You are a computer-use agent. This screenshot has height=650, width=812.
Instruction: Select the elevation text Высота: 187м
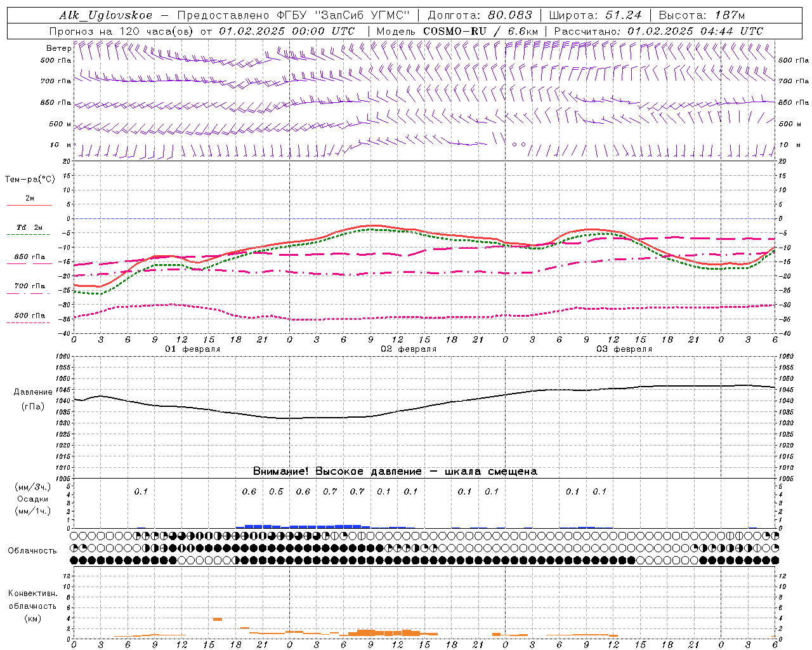click(x=702, y=15)
